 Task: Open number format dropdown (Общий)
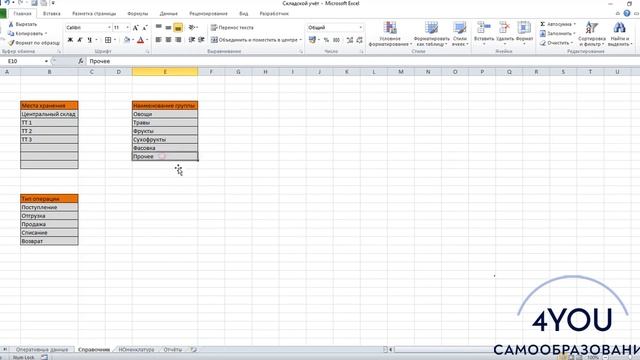[360, 27]
